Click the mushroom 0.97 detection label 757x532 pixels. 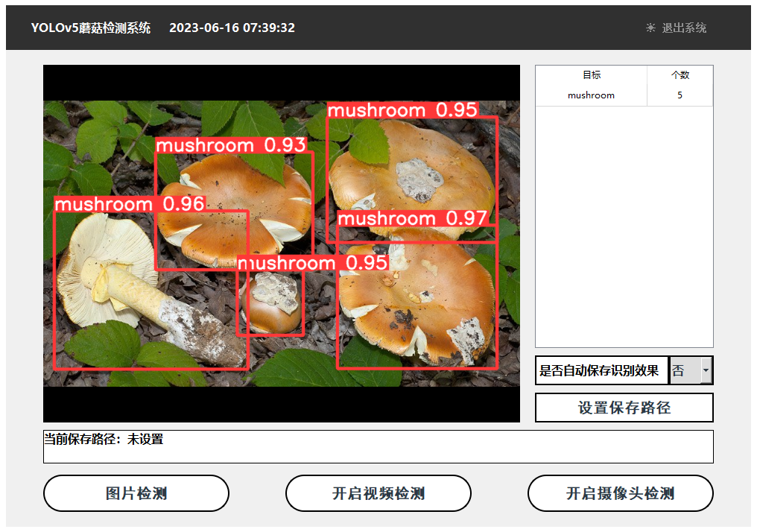tap(412, 218)
